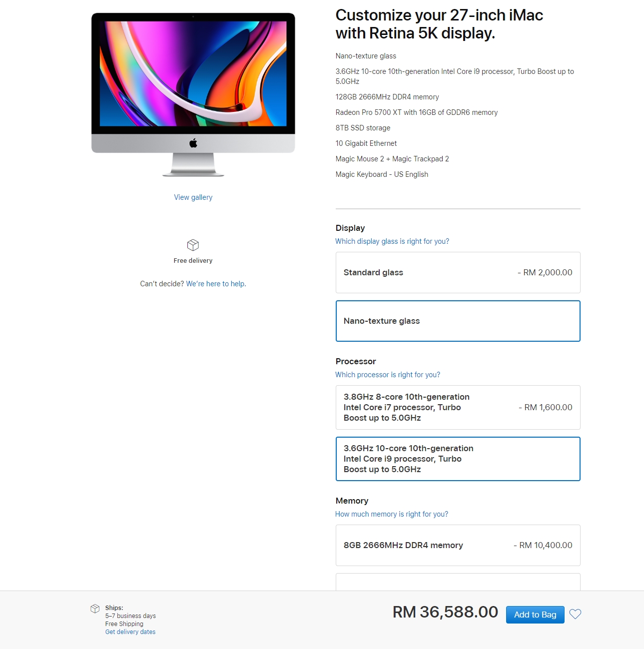Add the configured iMac to Bag

point(535,615)
